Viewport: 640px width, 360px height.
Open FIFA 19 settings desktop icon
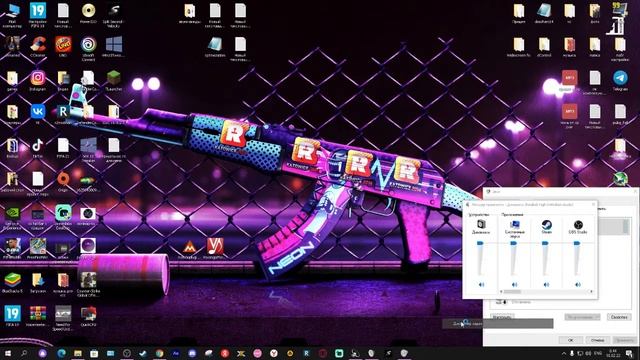click(38, 15)
